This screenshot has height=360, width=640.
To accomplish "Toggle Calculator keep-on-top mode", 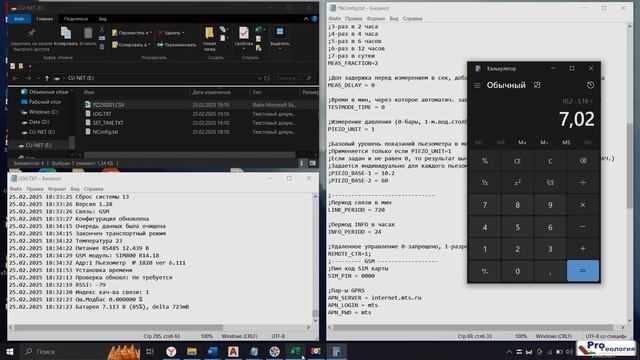I will (537, 85).
